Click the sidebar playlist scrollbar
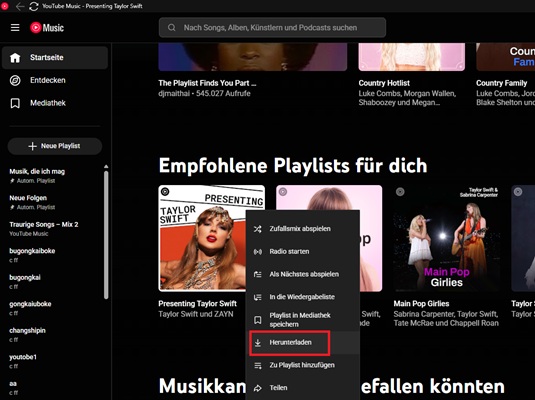Viewport: 535px width, 400px height. click(106, 235)
